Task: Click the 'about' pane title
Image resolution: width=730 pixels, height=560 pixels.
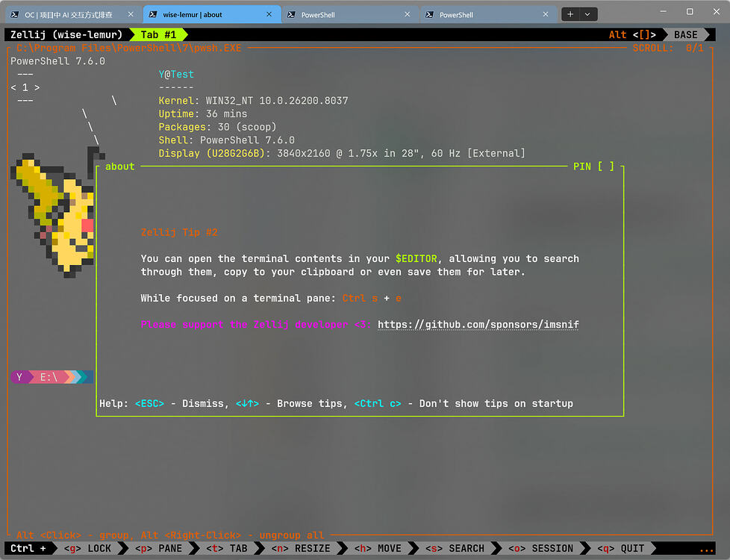Action: tap(119, 167)
